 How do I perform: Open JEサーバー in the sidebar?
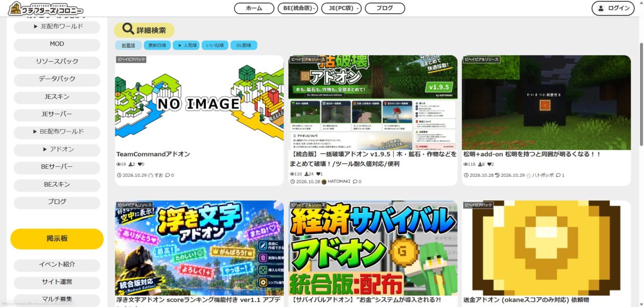pos(57,114)
